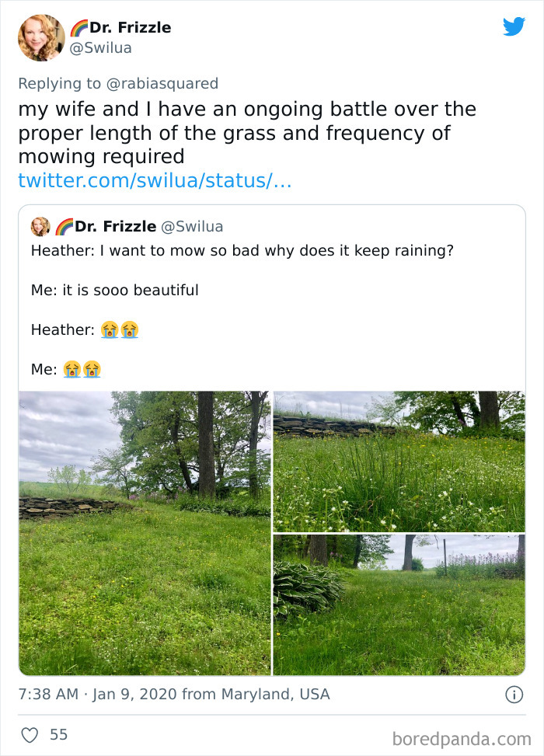
Task: Open the tweet info icon
Action: coord(514,695)
